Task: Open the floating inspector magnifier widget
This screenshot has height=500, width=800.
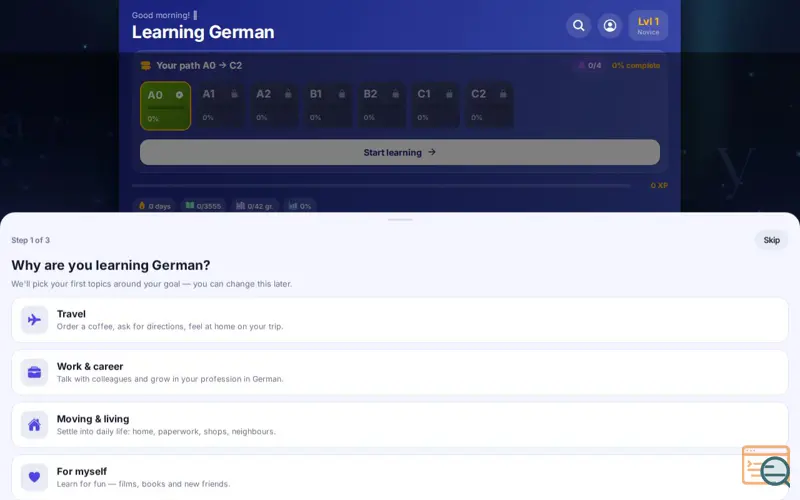Action: tap(766, 466)
